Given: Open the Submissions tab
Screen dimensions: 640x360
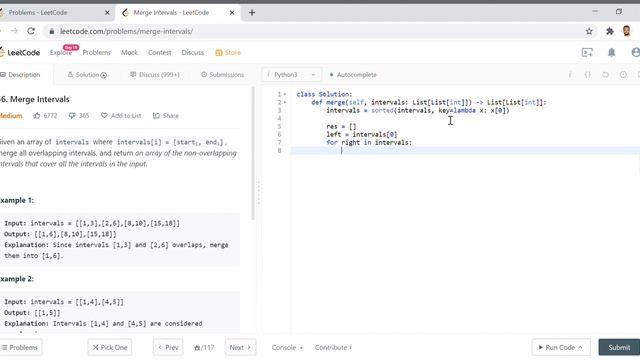Looking at the screenshot, I should point(222,75).
